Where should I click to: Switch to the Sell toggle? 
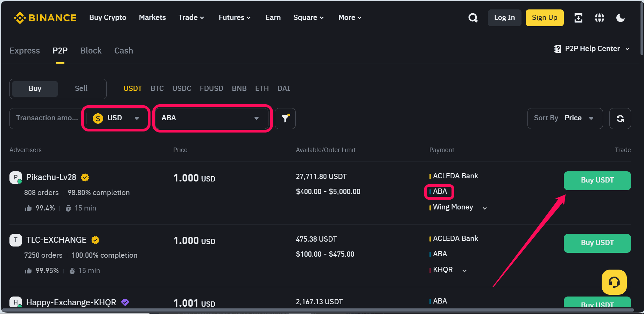pyautogui.click(x=81, y=89)
